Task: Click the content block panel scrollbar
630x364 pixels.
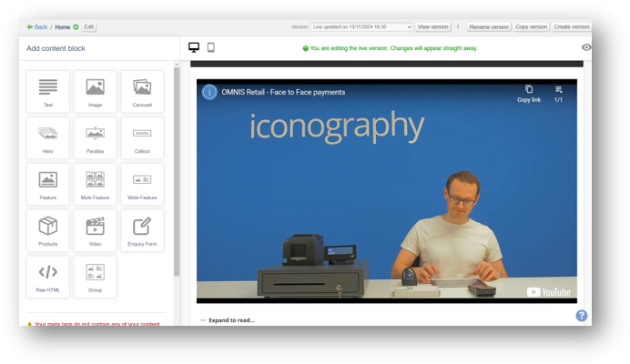Action: pyautogui.click(x=177, y=172)
